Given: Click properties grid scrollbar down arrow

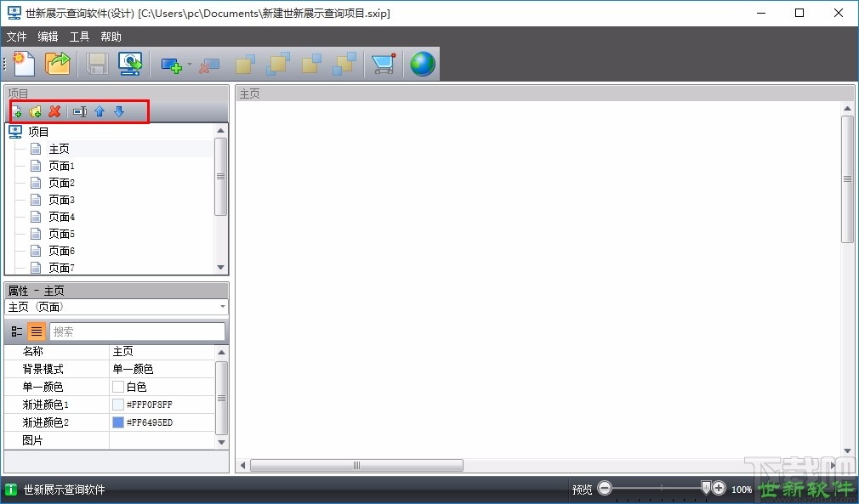Looking at the screenshot, I should (221, 443).
